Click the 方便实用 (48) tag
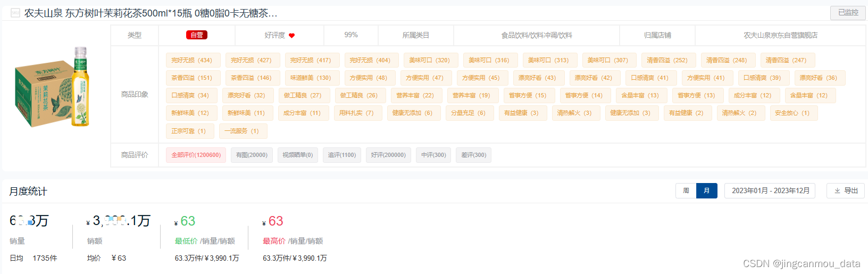This screenshot has height=274, width=868. [369, 78]
